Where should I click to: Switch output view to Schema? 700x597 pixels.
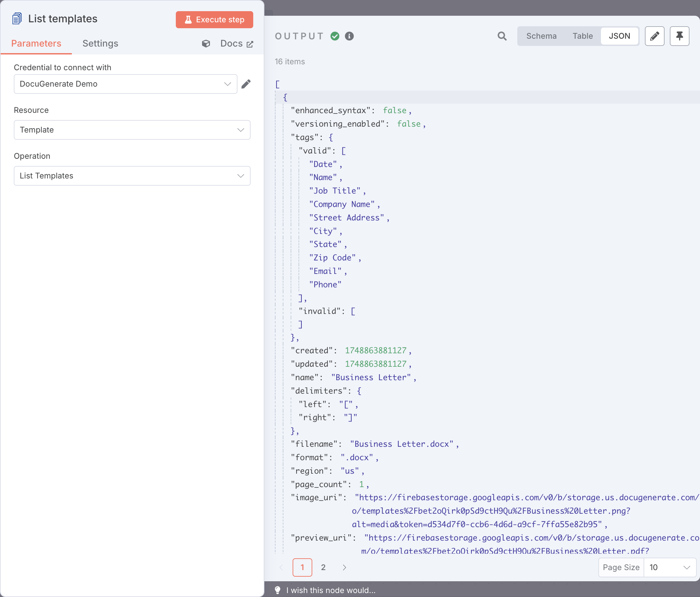(x=541, y=36)
